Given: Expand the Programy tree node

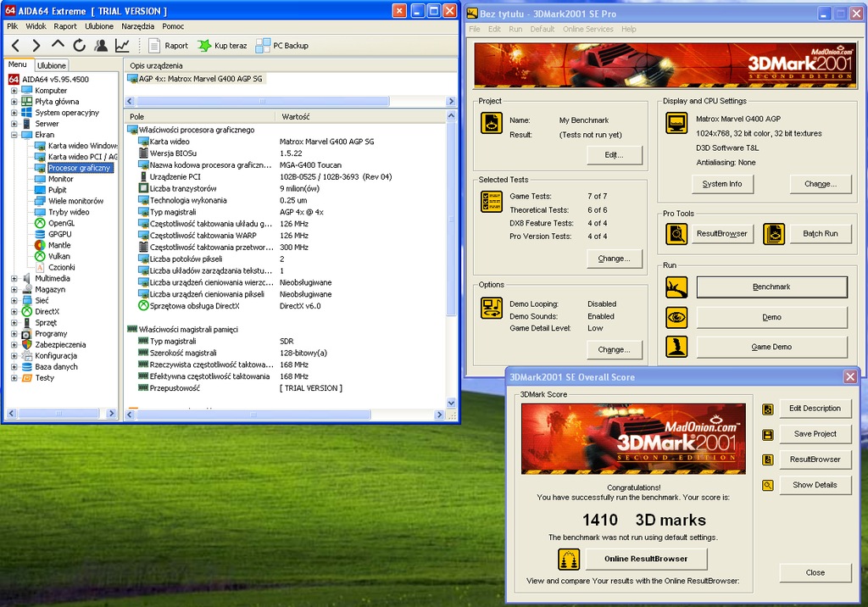Looking at the screenshot, I should [14, 334].
